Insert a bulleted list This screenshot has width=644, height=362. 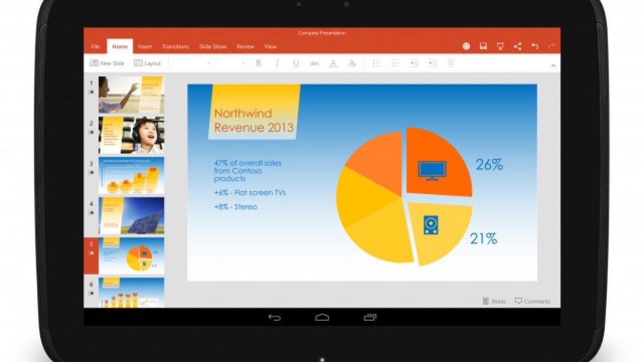[377, 63]
